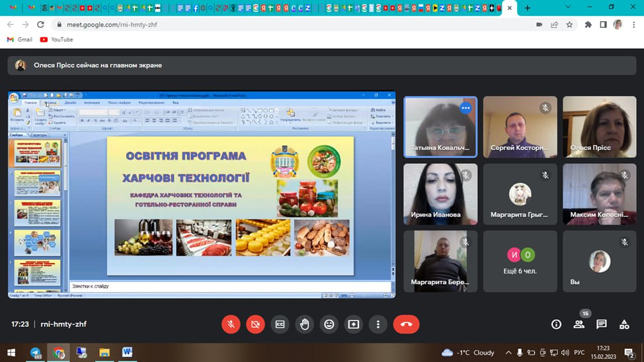This screenshot has height=362, width=644.
Task: Open the Windows Start menu
Action: click(11, 353)
